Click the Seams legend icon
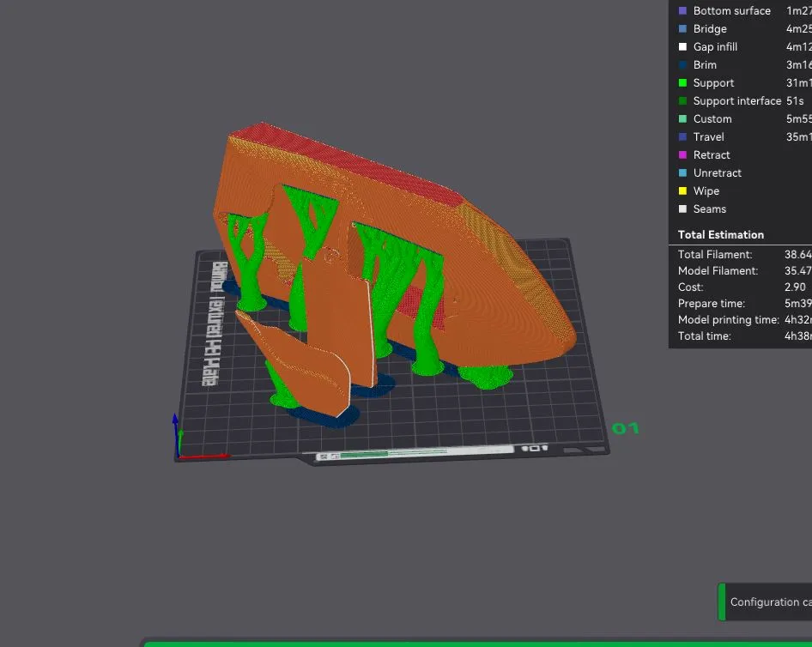 click(x=682, y=209)
